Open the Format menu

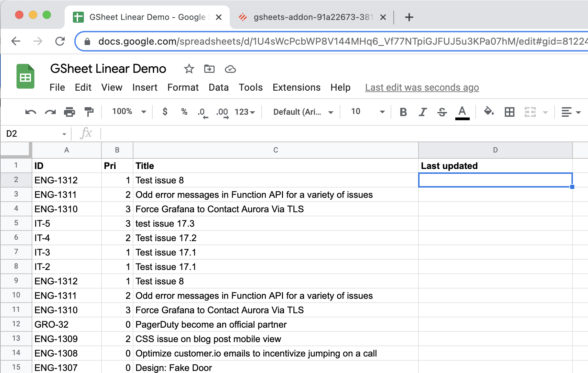(183, 88)
